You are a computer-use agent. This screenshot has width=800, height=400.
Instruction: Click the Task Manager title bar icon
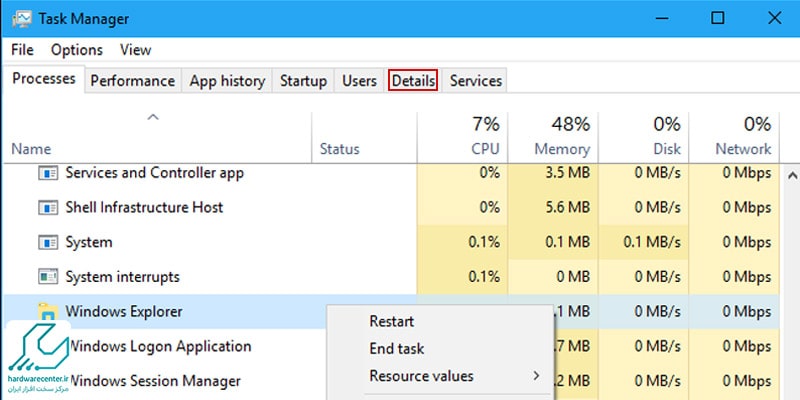tap(20, 18)
